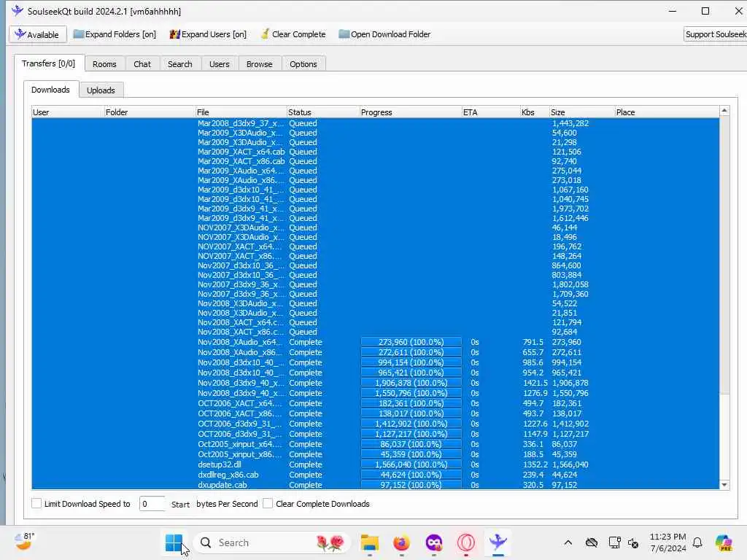Click the muted volume tray icon
Screen dimensions: 747x560
click(x=633, y=542)
